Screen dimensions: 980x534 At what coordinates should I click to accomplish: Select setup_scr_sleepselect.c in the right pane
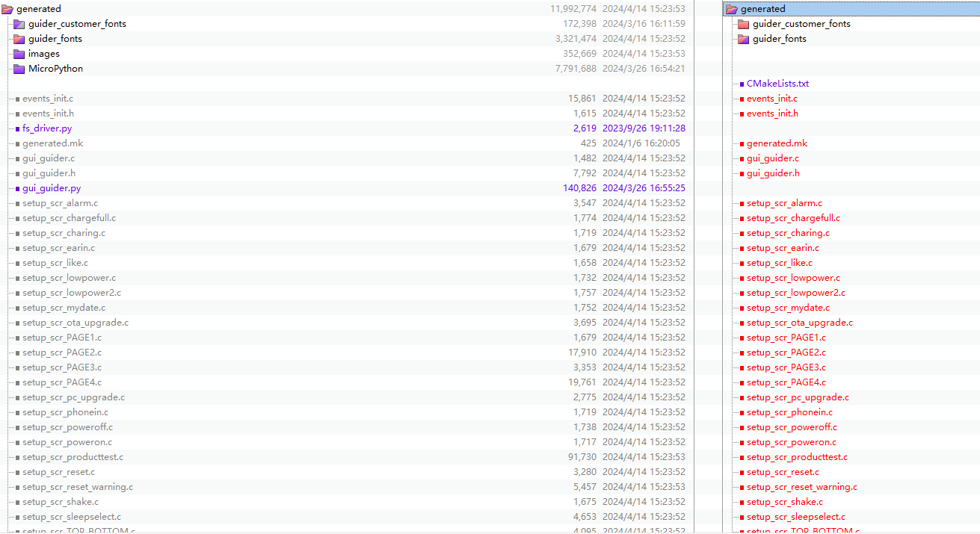[796, 517]
